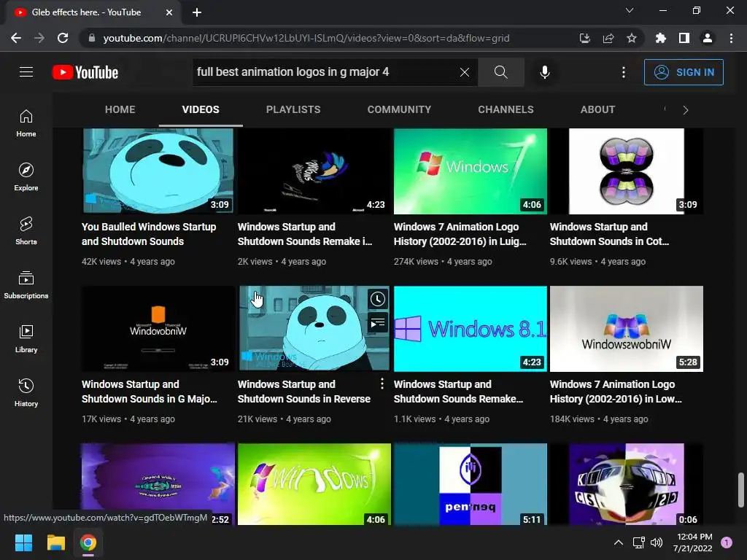Open the YouTube hamburger guide menu
This screenshot has width=747, height=560.
26,72
